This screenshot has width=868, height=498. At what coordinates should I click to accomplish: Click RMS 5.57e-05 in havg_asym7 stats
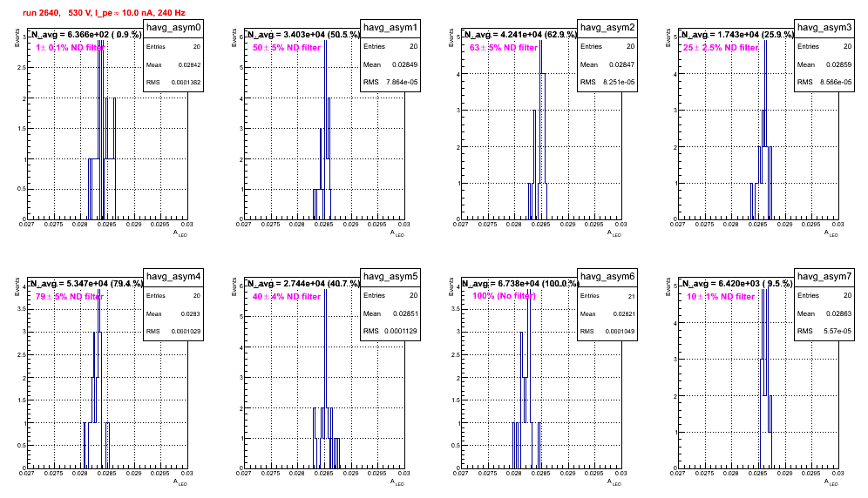click(824, 331)
